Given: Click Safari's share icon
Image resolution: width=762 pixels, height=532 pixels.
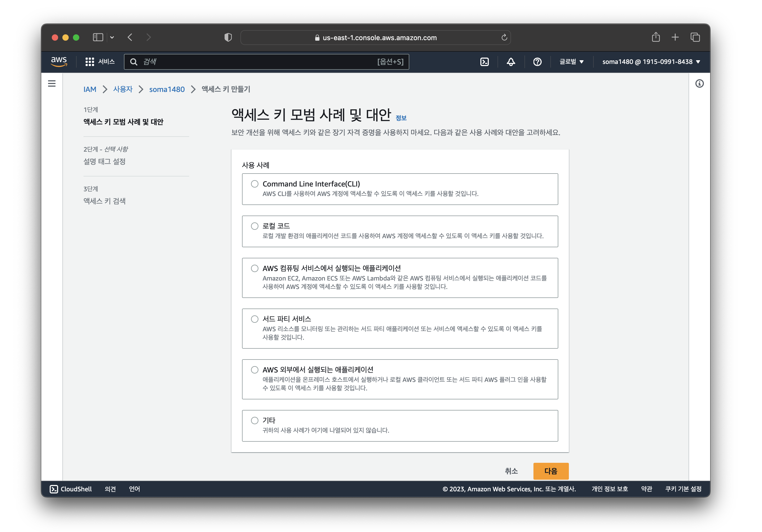Looking at the screenshot, I should 656,37.
